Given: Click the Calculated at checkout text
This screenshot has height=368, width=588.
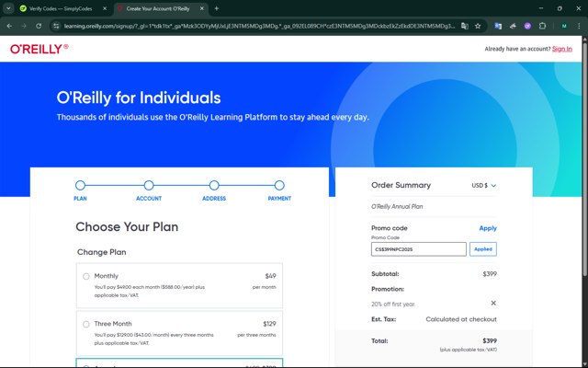Looking at the screenshot, I should (461, 319).
